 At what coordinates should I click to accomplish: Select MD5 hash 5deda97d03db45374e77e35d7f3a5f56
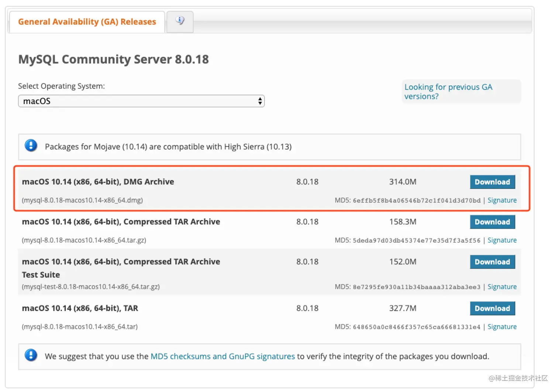click(x=417, y=240)
